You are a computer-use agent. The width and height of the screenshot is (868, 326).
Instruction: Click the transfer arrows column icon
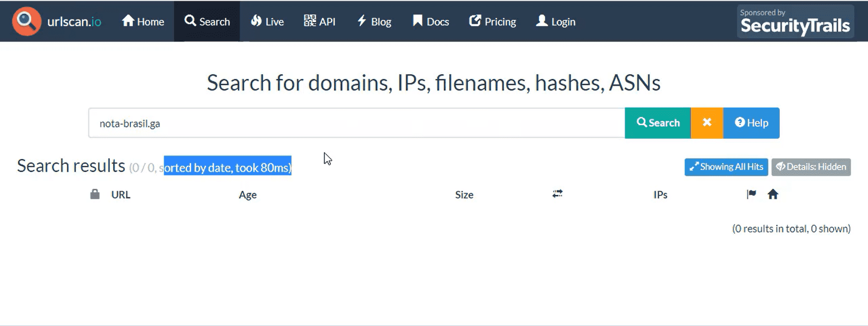click(x=557, y=194)
